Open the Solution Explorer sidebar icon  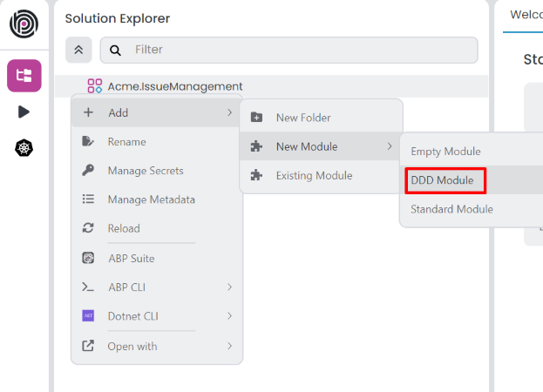click(24, 76)
